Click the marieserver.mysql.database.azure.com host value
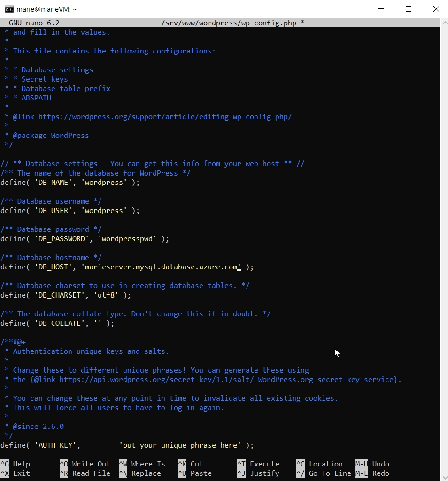Image resolution: width=448 pixels, height=481 pixels. pos(161,267)
